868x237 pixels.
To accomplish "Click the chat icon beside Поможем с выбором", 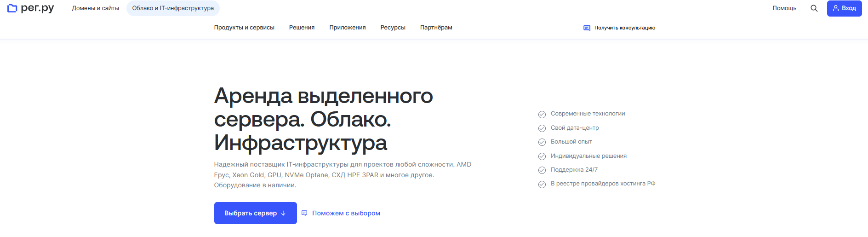I will coord(304,213).
